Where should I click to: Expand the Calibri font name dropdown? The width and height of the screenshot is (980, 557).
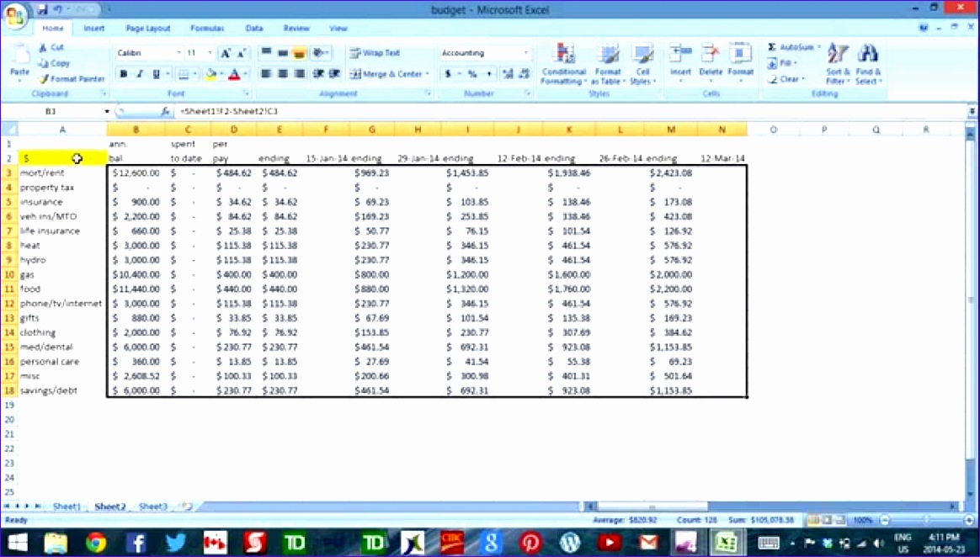pyautogui.click(x=179, y=53)
